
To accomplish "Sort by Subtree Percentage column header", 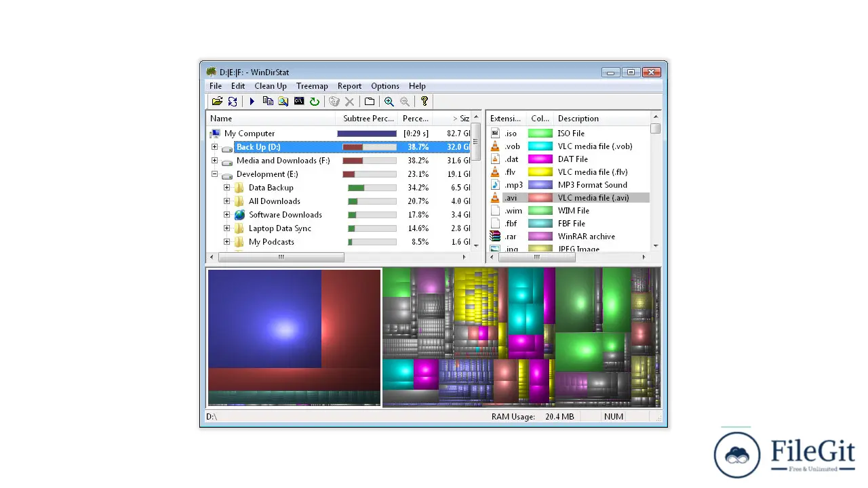I will [367, 119].
